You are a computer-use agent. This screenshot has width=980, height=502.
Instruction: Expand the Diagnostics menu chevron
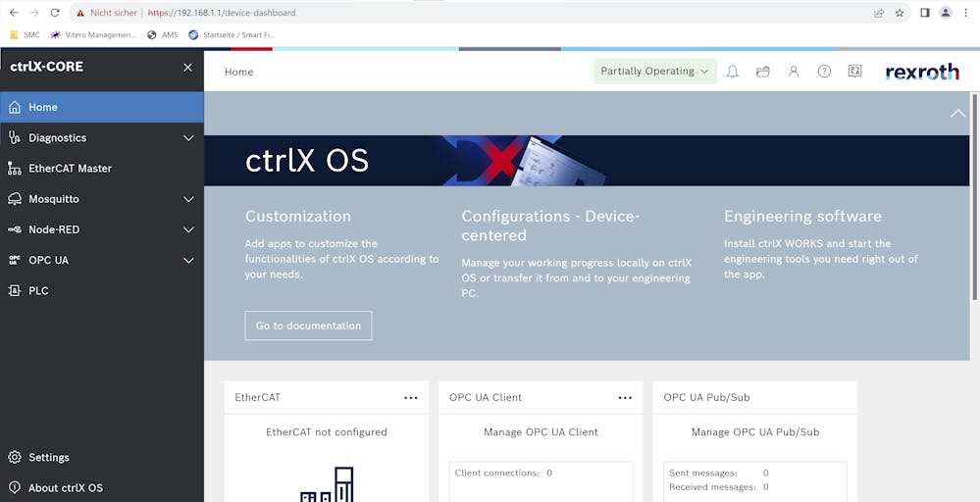click(188, 138)
